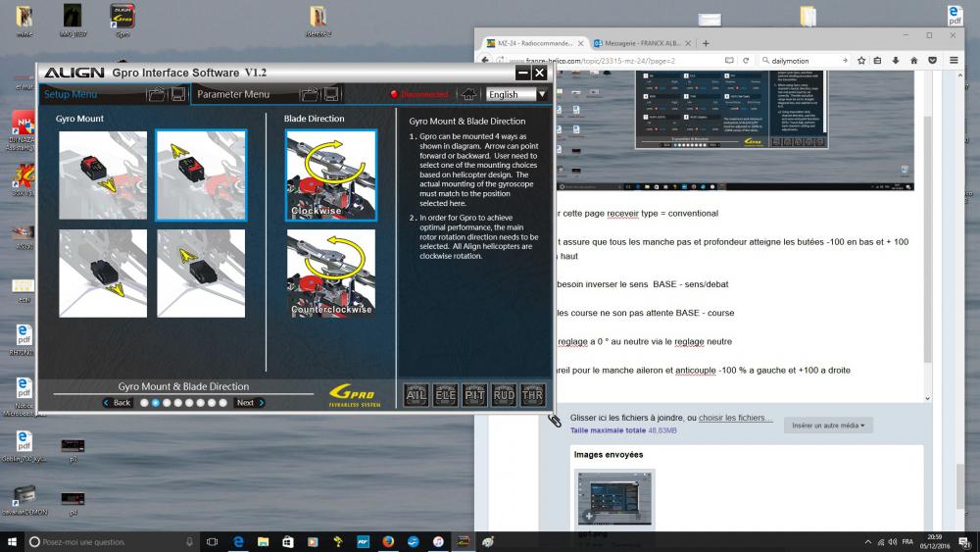Open the Parameter Menu load-file folder icon
This screenshot has height=552, width=980.
tap(309, 94)
